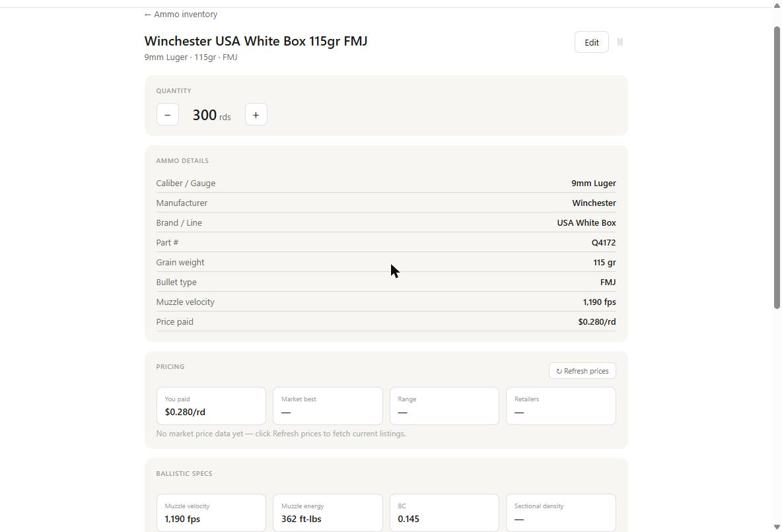
Task: Click the vertical scrollbar thumb
Action: [777, 167]
